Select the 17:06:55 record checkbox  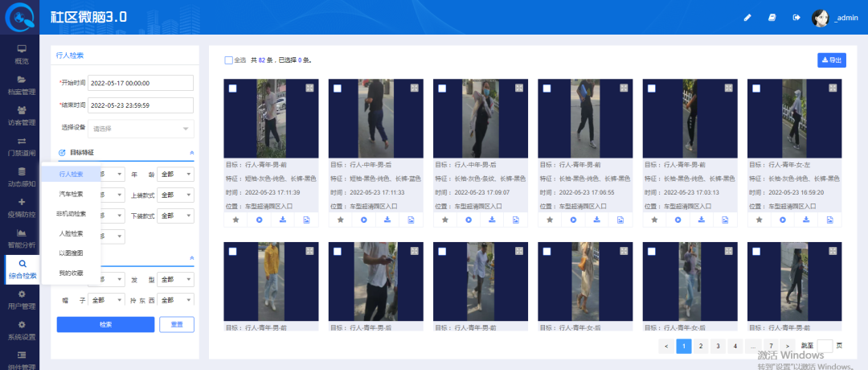pyautogui.click(x=547, y=88)
